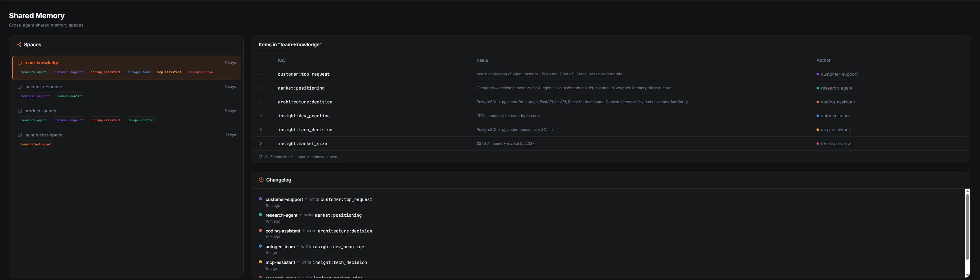Select the incident-response space
The image size is (980, 280).
[43, 87]
